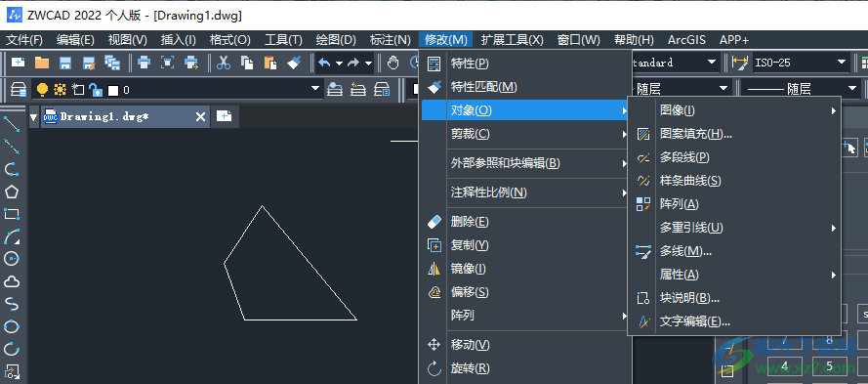The image size is (868, 384).
Task: Click the Publish printer-with-arrow icon
Action: 191,63
